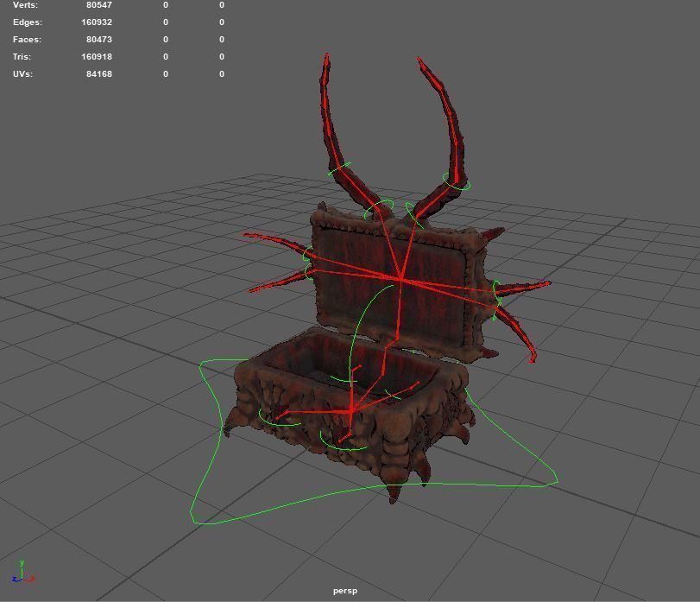Click the triangle count 160918
The height and width of the screenshot is (602, 700).
pos(97,57)
